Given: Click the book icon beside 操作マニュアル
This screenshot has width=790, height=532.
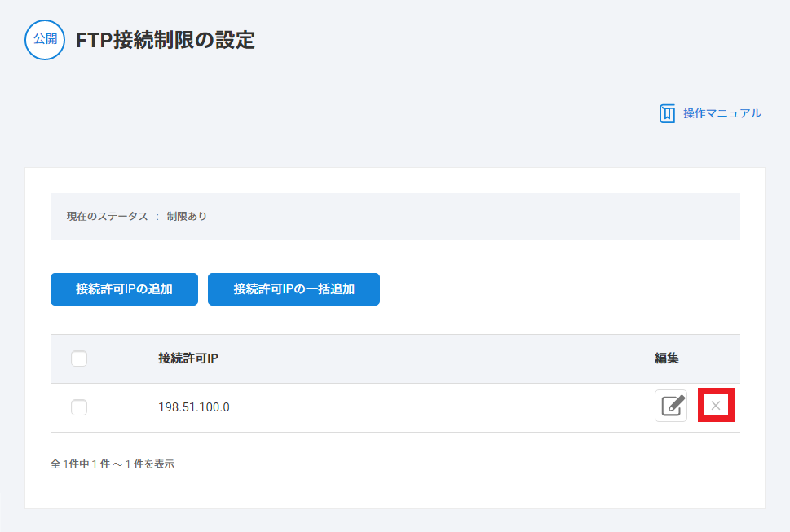Looking at the screenshot, I should click(x=667, y=113).
